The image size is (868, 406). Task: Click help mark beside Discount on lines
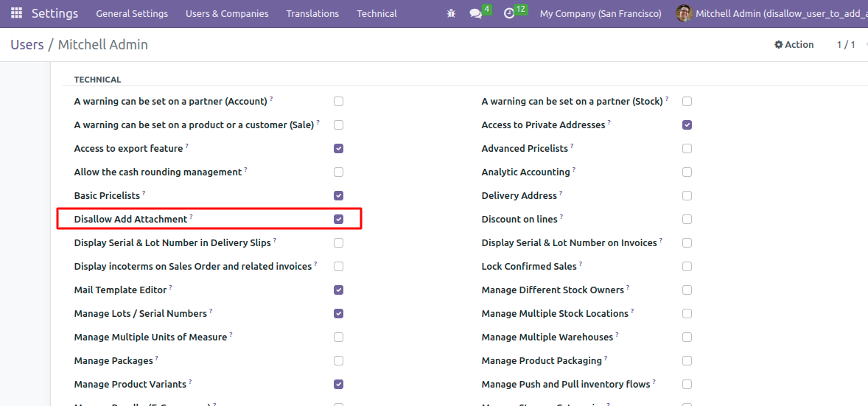561,217
